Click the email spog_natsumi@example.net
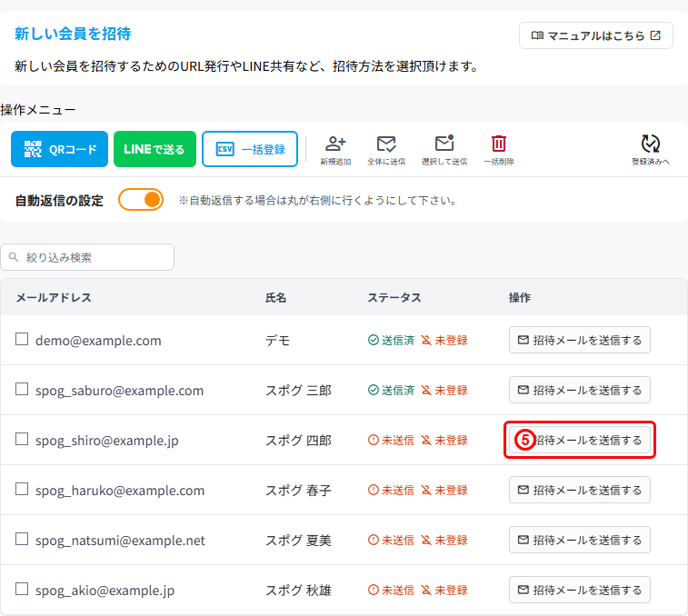 120,541
